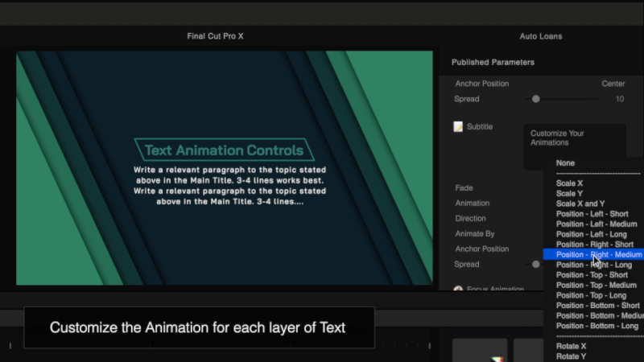
Task: Choose Rotate Y animation option
Action: [x=571, y=356]
